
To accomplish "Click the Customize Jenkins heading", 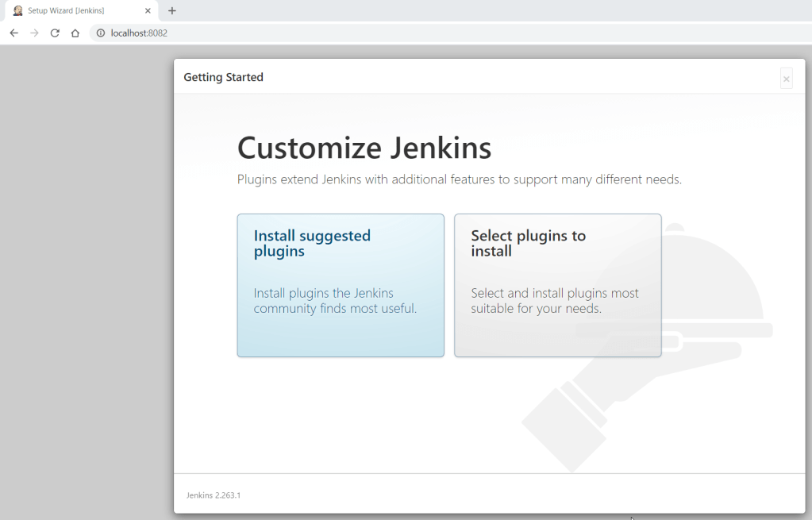I will click(364, 148).
